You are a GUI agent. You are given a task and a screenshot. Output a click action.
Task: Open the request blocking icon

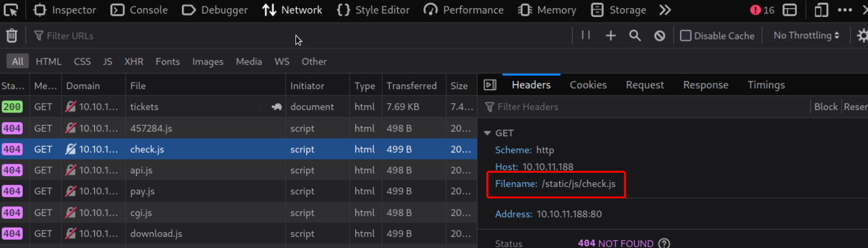pyautogui.click(x=659, y=36)
